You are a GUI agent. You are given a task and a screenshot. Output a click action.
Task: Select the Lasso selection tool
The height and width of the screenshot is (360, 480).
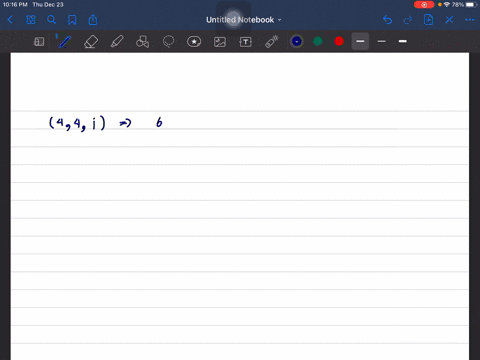pos(168,42)
